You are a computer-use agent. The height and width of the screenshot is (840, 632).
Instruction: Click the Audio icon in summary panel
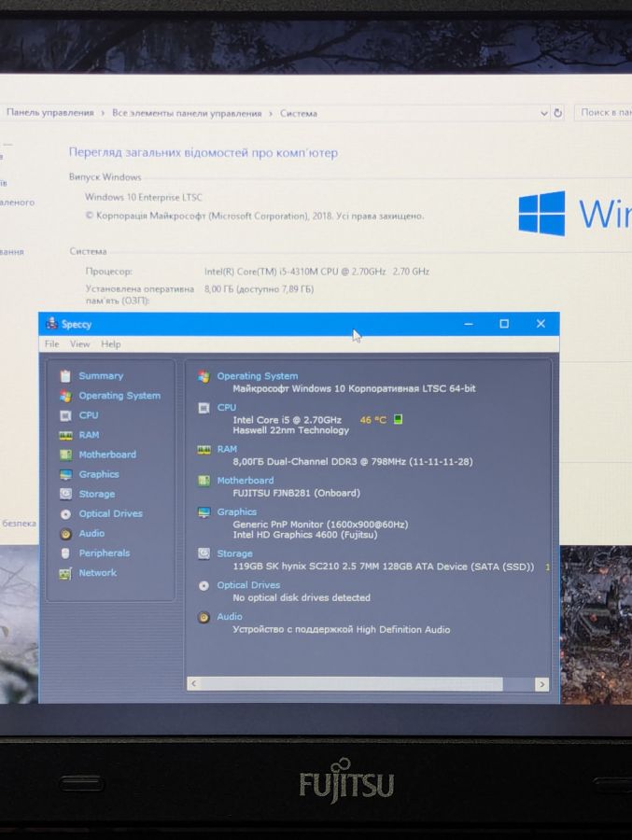click(204, 617)
